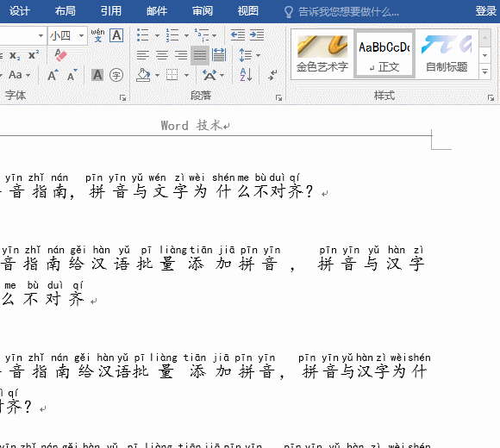Open the Asian layout tool
This screenshot has width=500, height=448.
pyautogui.click(x=209, y=75)
